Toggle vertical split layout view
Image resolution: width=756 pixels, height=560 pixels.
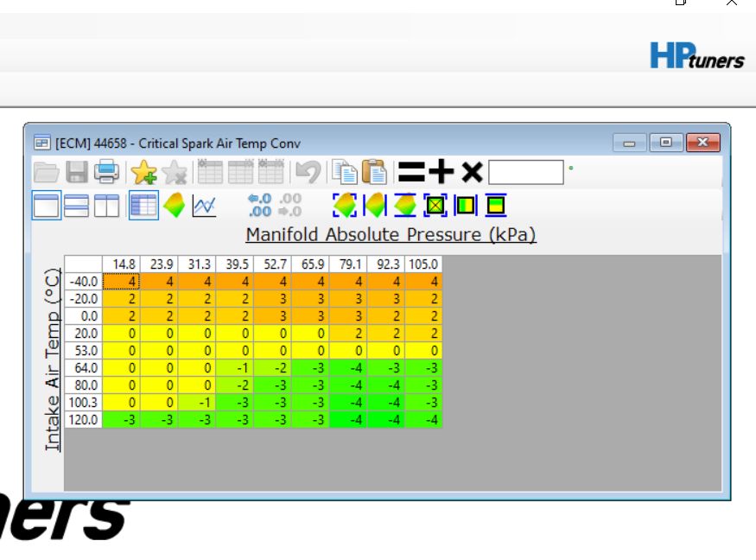[x=106, y=206]
